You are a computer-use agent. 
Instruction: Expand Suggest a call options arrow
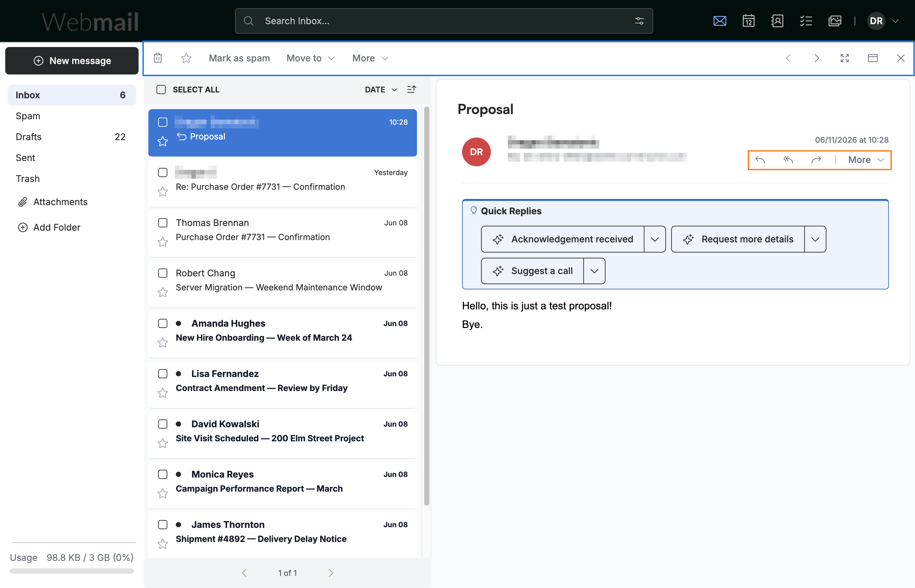click(x=594, y=271)
